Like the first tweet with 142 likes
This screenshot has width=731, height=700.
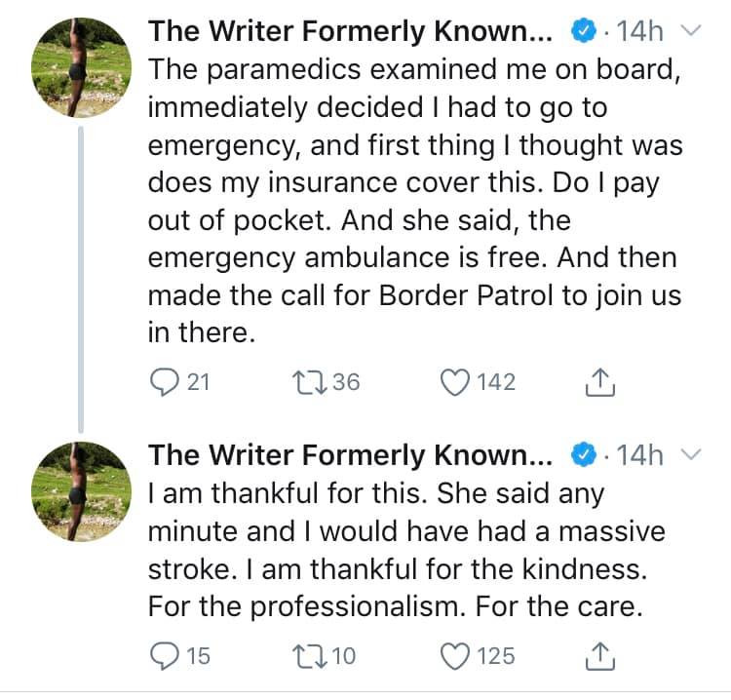[x=455, y=383]
